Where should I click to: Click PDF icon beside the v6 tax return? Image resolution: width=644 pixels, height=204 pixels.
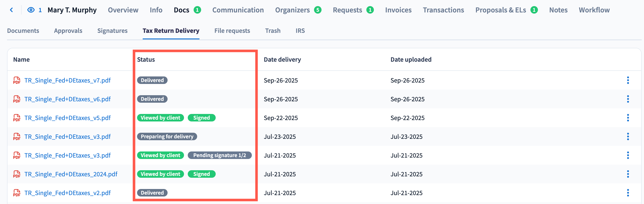[x=17, y=99]
